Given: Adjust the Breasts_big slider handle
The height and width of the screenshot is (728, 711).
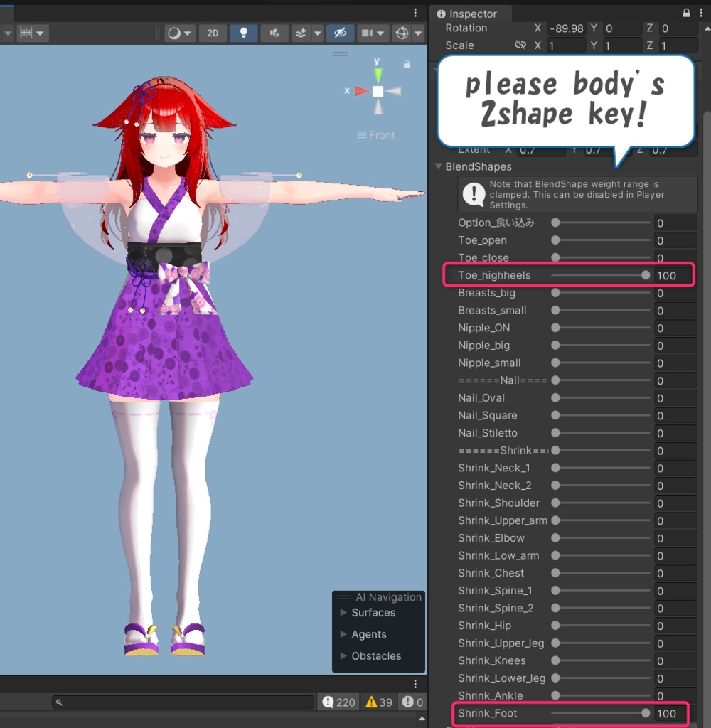Looking at the screenshot, I should (555, 293).
